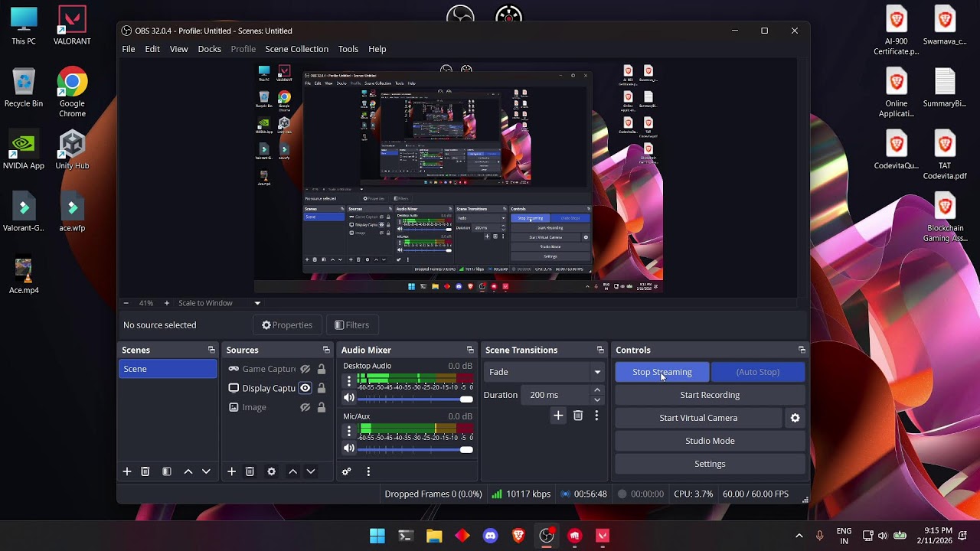
Task: Move scene down in the Scenes dock
Action: point(206,471)
